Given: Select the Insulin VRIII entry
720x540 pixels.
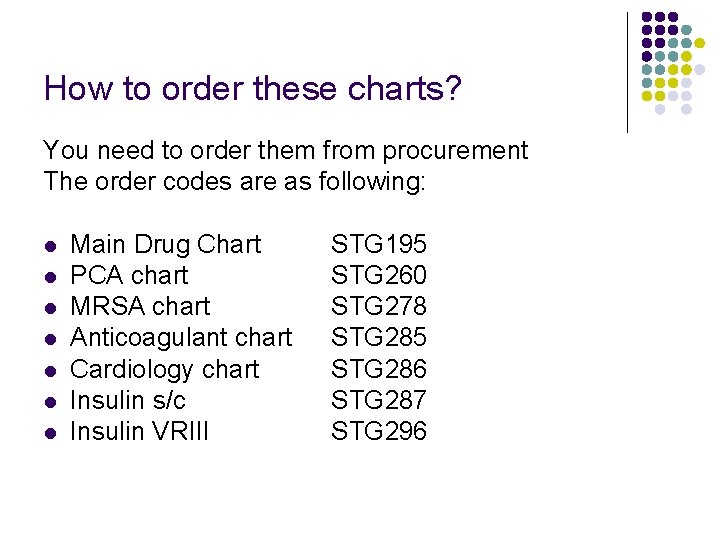Looking at the screenshot, I should [x=139, y=431].
